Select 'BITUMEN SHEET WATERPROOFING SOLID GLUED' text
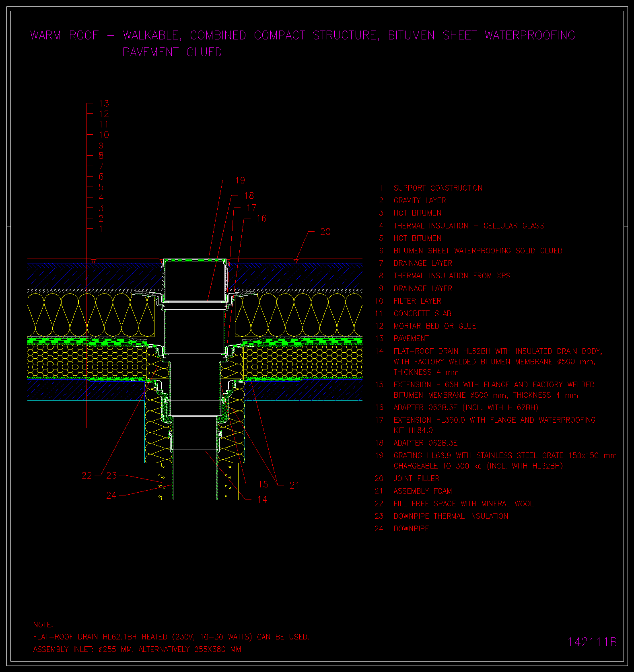 [478, 251]
